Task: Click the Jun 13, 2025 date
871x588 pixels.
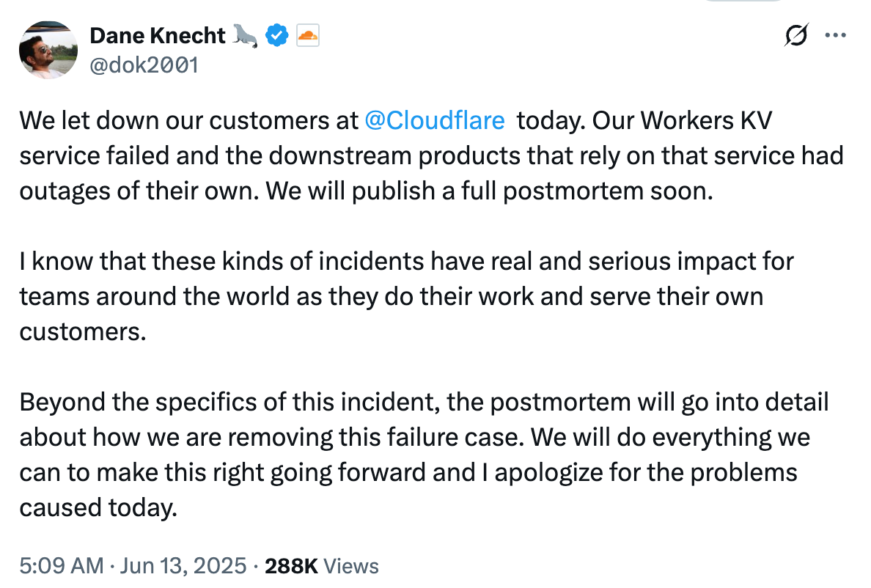Action: click(x=183, y=566)
